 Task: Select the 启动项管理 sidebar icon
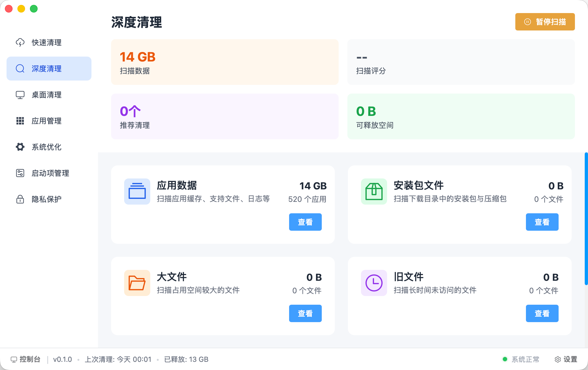tap(20, 173)
